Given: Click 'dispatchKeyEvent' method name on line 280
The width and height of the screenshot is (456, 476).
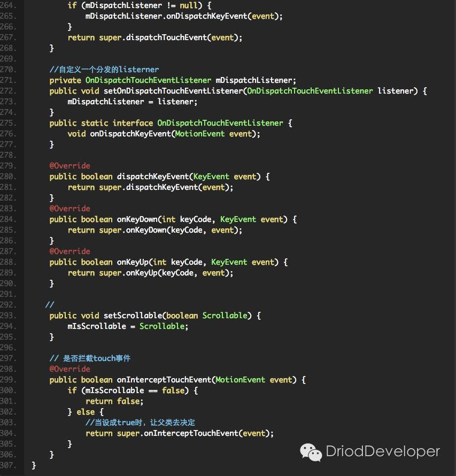Looking at the screenshot, I should [x=153, y=176].
